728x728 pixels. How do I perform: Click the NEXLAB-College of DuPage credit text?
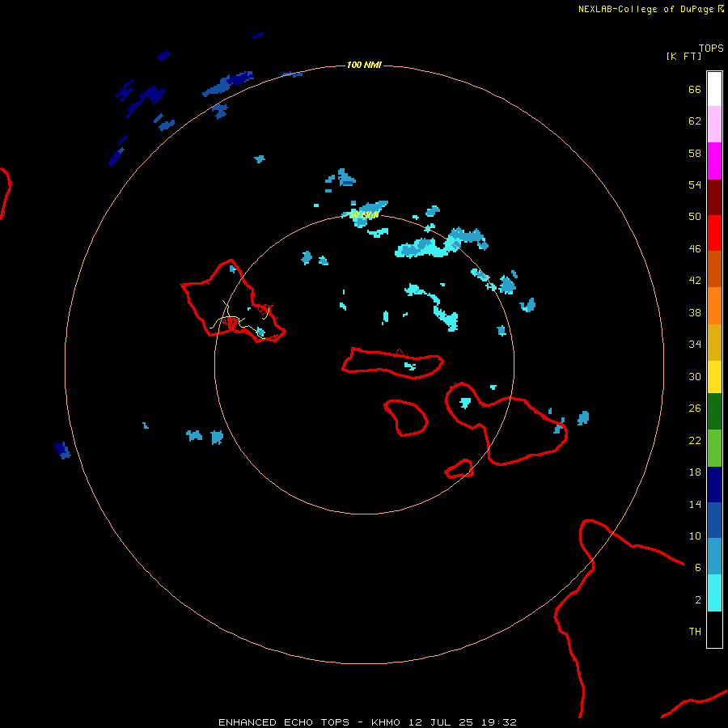[x=645, y=9]
